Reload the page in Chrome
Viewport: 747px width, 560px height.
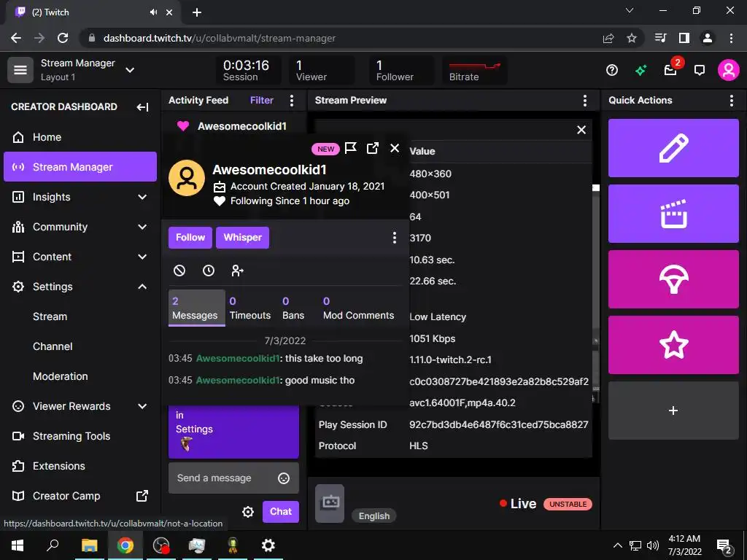tap(63, 38)
